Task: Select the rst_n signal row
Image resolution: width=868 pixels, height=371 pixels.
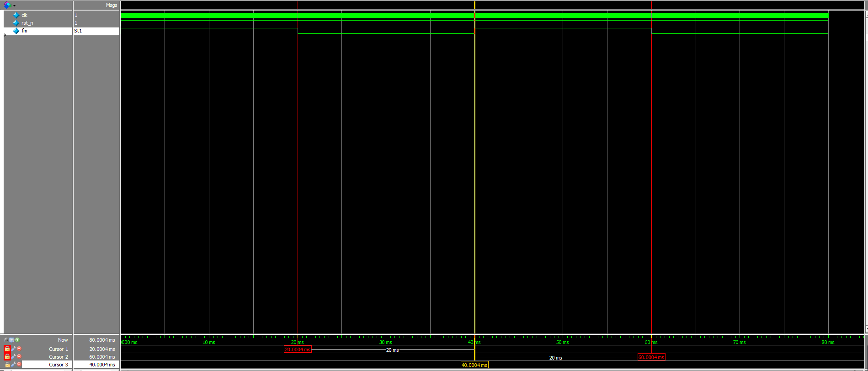Action: [x=27, y=23]
